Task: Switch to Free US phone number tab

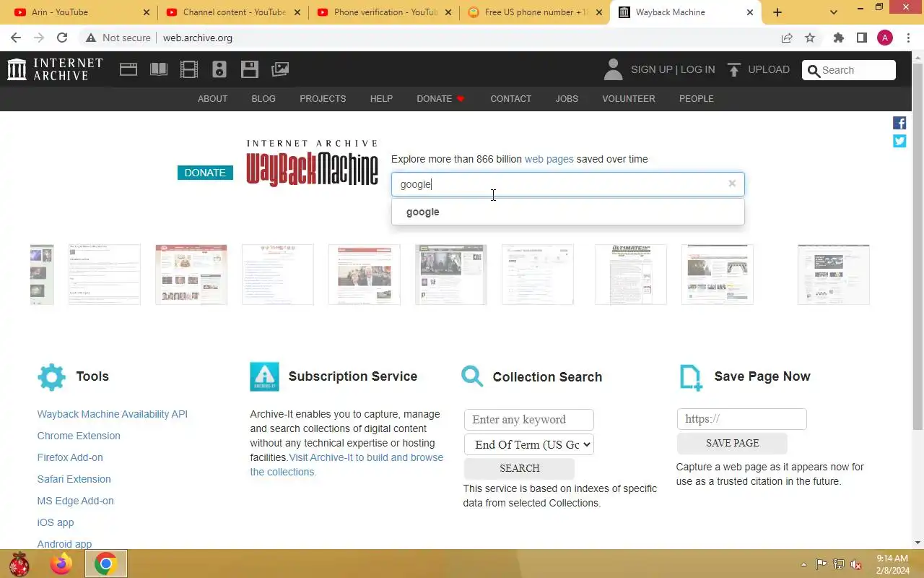Action: click(534, 12)
